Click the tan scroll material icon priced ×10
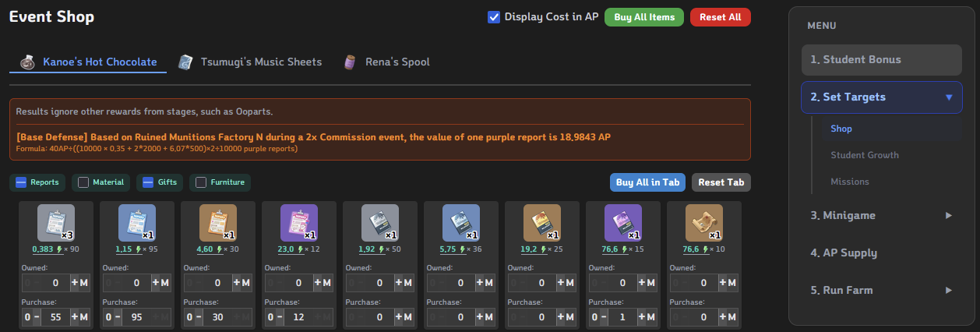Viewport: 980px width, 332px height. click(x=704, y=223)
